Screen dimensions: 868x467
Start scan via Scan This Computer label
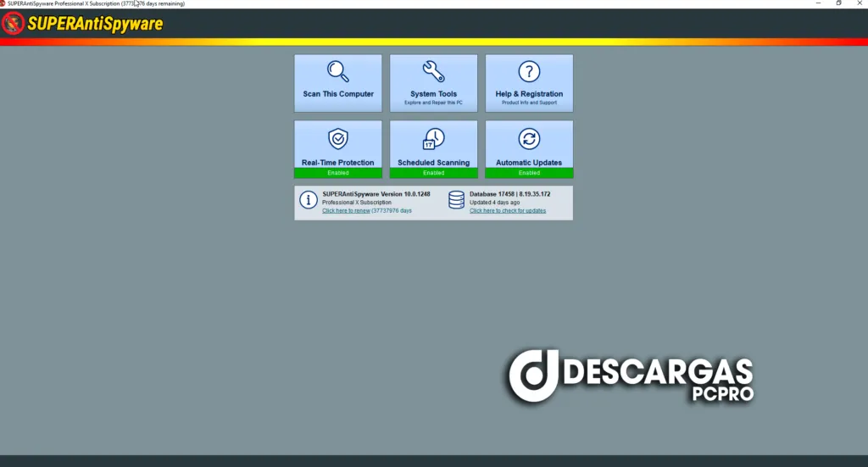(338, 94)
